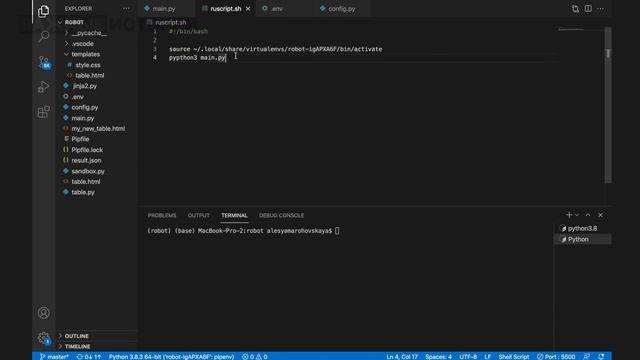The image size is (640, 360).
Task: Maximize the terminal panel size
Action: point(588,215)
